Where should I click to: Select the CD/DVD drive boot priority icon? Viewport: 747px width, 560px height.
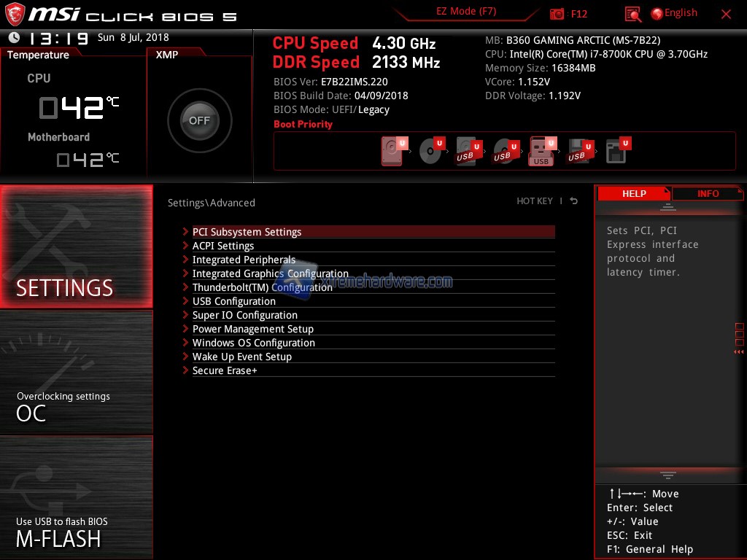coord(430,152)
